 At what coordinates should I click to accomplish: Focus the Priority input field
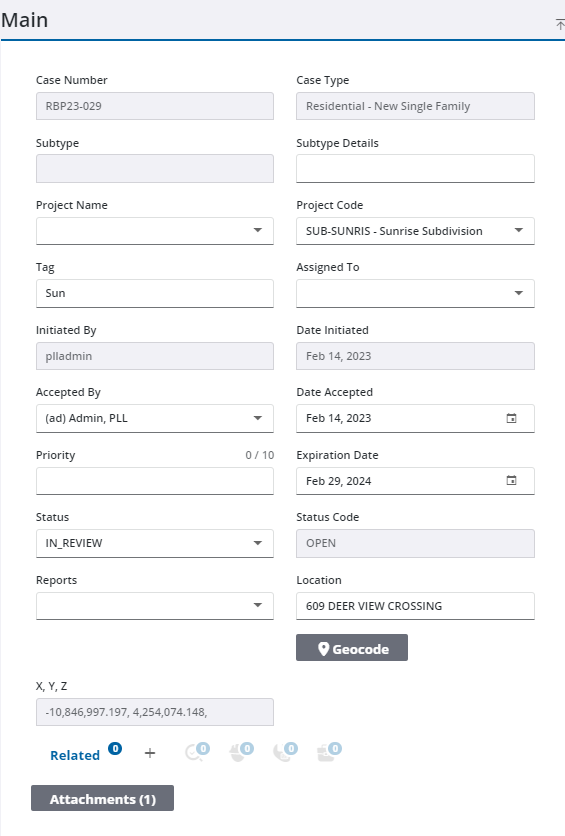click(155, 481)
